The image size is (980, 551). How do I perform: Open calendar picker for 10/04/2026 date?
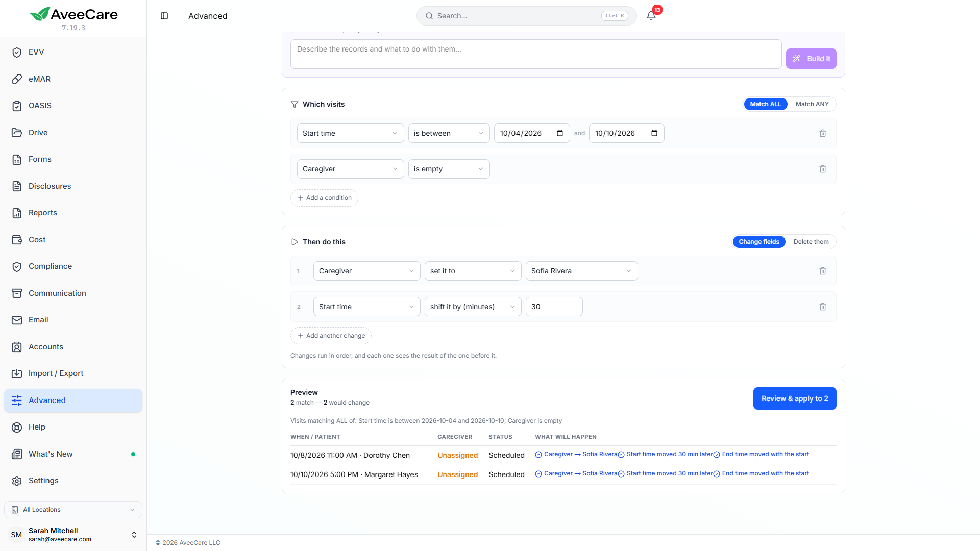(x=560, y=133)
